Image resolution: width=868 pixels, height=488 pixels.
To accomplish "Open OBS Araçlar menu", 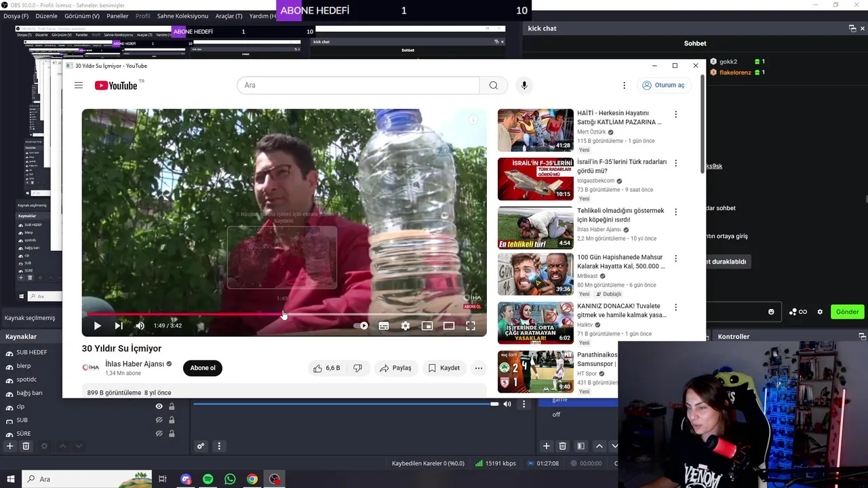I will point(229,16).
